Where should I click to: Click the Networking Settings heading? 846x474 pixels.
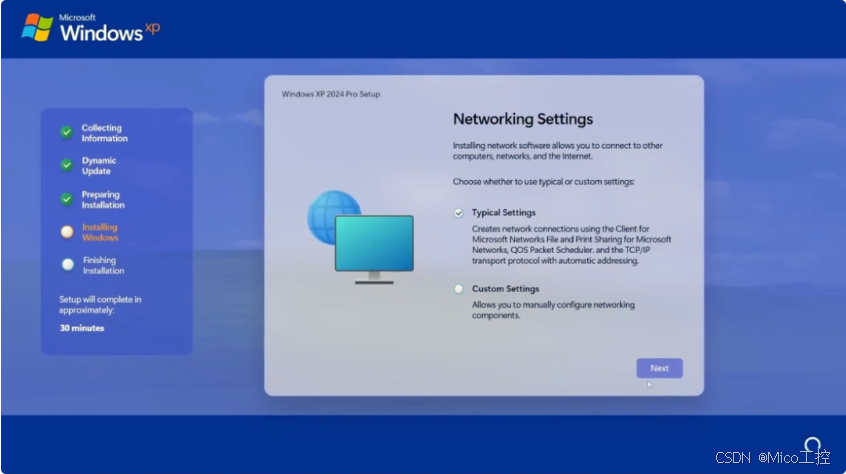pyautogui.click(x=523, y=119)
